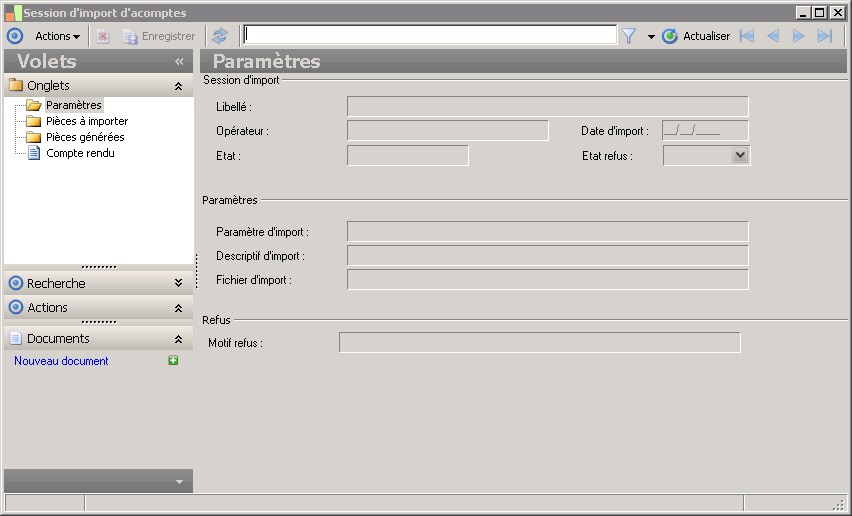Minimize the Session d'import d'acomptes window

804,12
